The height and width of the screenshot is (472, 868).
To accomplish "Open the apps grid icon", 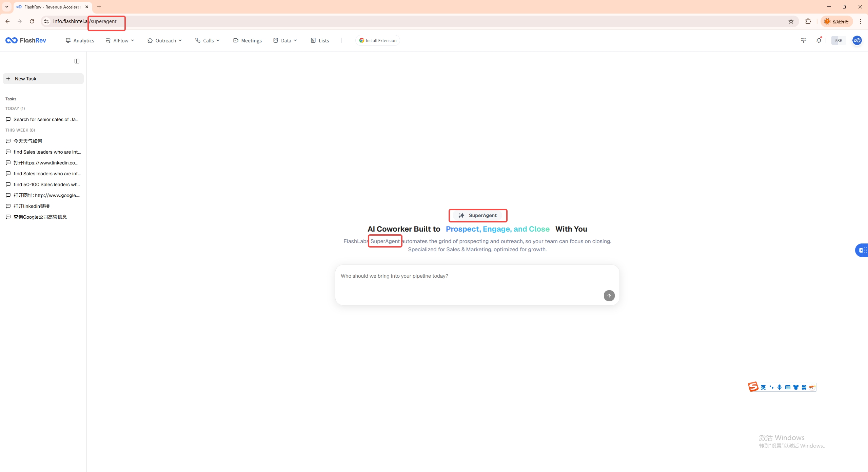I will point(804,40).
